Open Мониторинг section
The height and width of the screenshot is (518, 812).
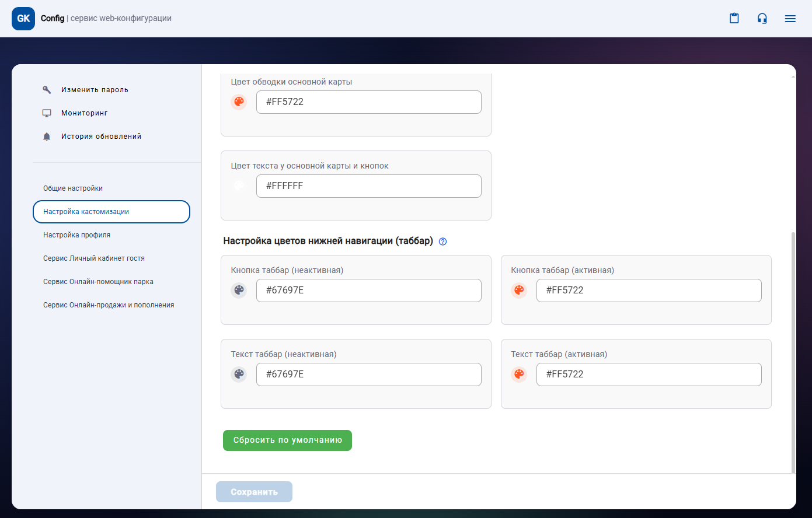(x=84, y=113)
